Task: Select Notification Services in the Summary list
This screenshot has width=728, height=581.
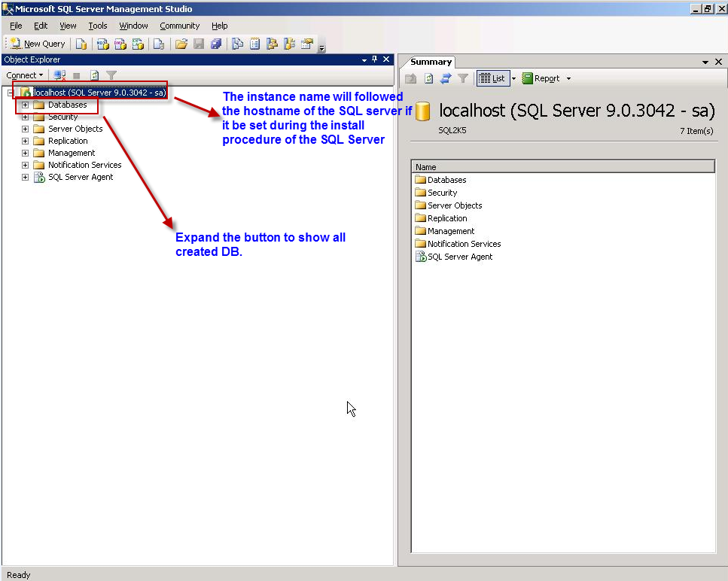Action: click(464, 244)
